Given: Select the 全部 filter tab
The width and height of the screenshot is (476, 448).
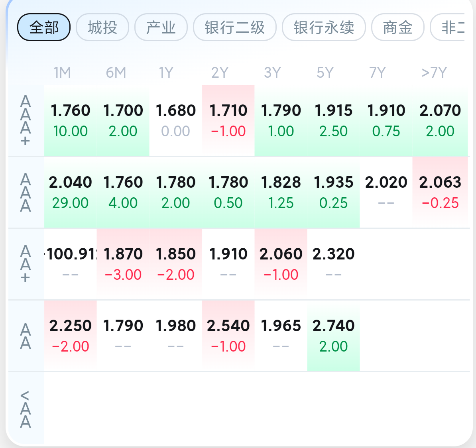Looking at the screenshot, I should [44, 28].
